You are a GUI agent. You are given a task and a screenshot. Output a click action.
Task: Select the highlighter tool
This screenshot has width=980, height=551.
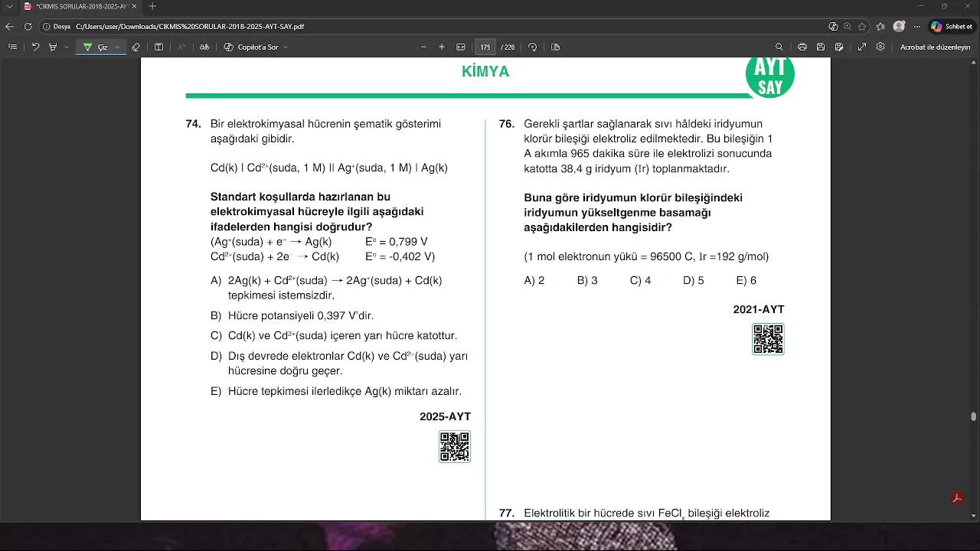click(x=53, y=47)
